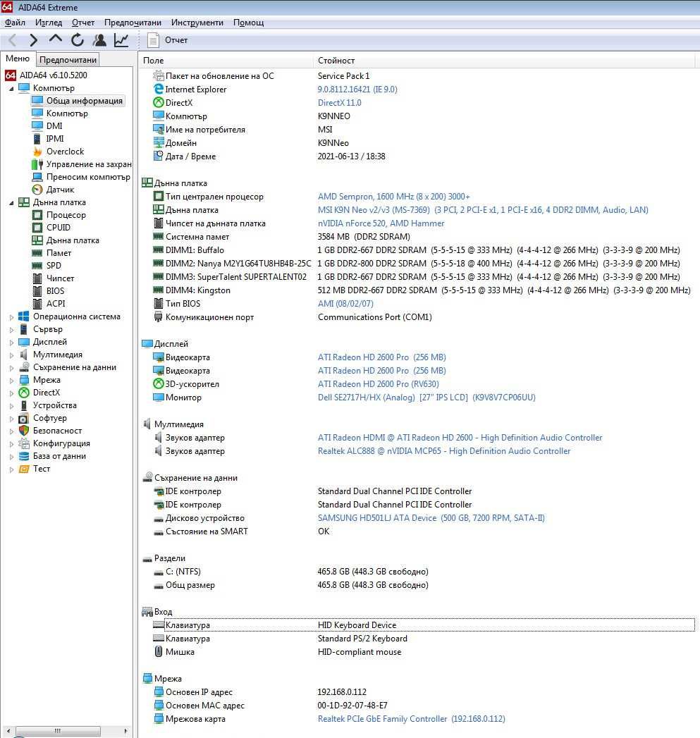This screenshot has height=738, width=700.
Task: Expand Съхранение на данни branch
Action: coord(11,368)
